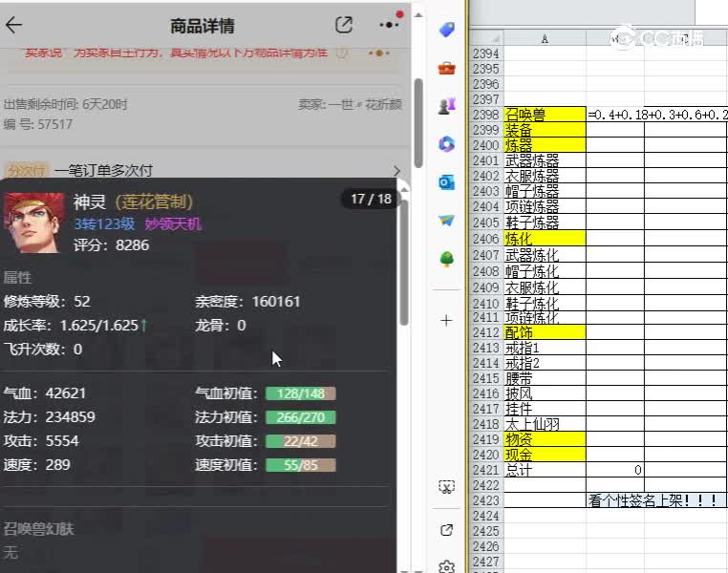728x573 pixels.
Task: Click the scroll-up arrow of the page scrollbar
Action: pyautogui.click(x=418, y=15)
